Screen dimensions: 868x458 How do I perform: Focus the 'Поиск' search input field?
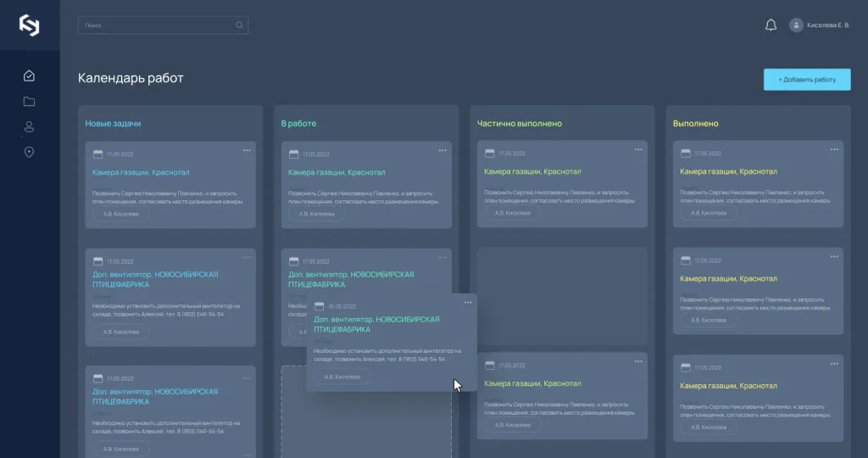click(157, 25)
